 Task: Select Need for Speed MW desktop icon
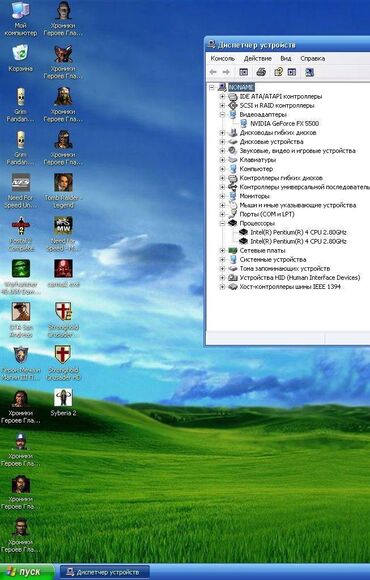coord(63,234)
